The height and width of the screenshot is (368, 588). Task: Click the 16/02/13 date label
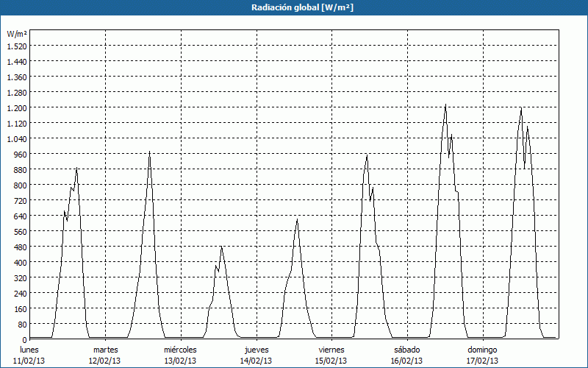[x=407, y=361]
